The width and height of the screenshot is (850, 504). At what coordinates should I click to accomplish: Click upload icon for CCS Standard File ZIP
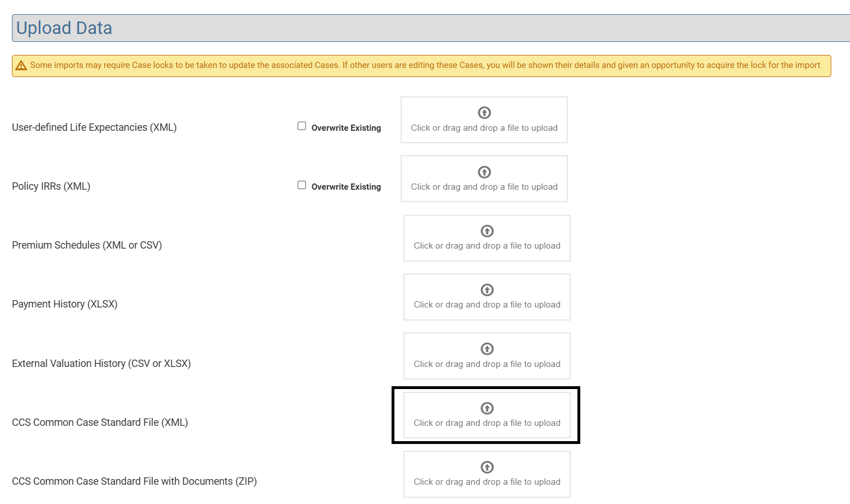487,467
